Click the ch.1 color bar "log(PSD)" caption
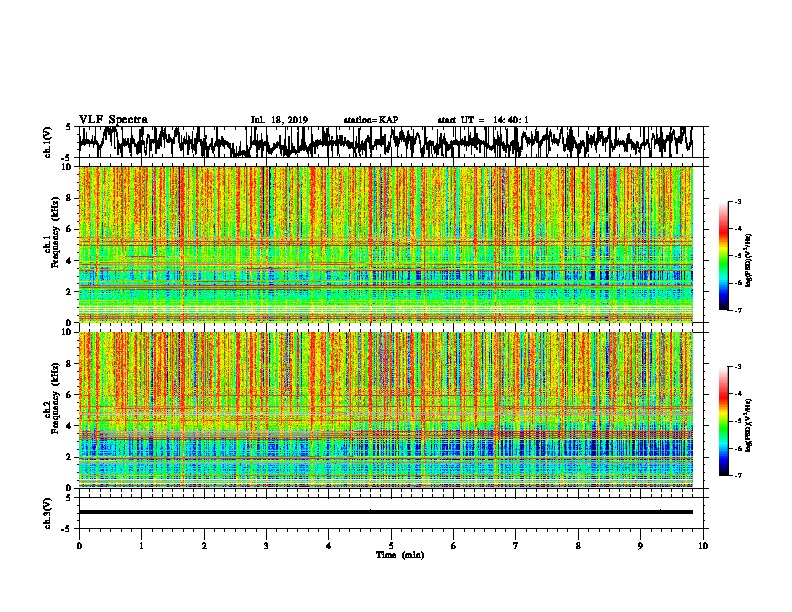 [x=750, y=261]
